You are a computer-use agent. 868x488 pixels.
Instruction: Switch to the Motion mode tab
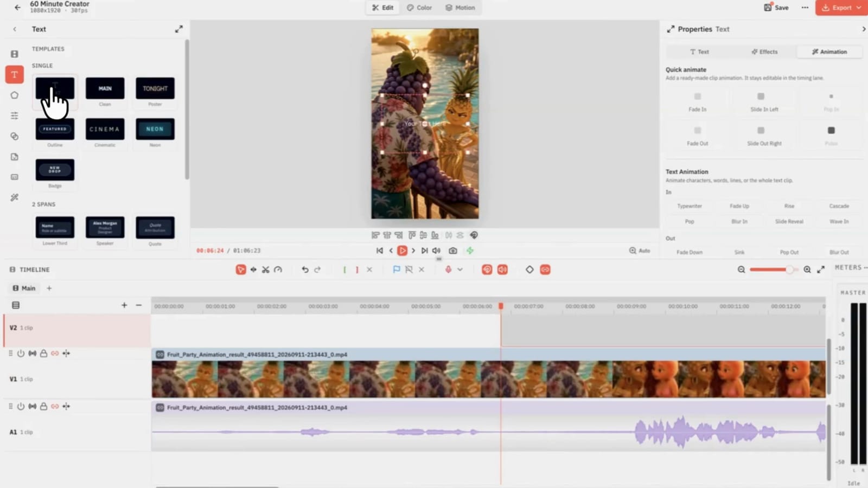460,8
